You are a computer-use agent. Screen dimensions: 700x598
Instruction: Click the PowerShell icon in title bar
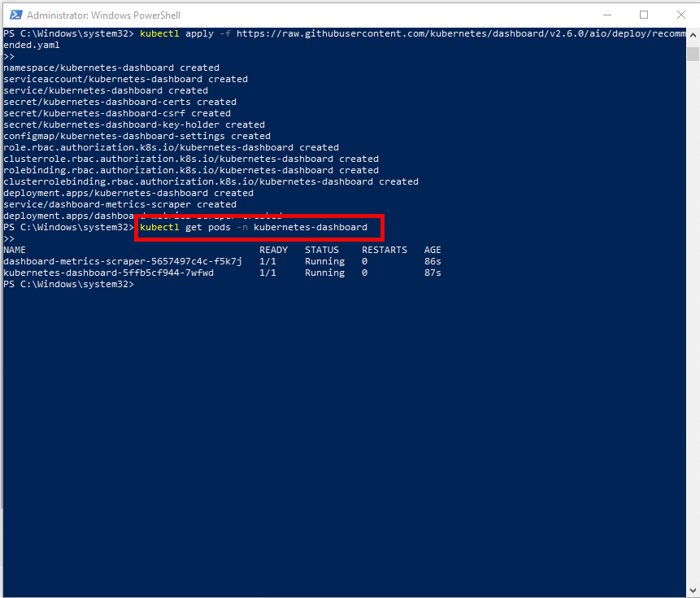coord(14,15)
